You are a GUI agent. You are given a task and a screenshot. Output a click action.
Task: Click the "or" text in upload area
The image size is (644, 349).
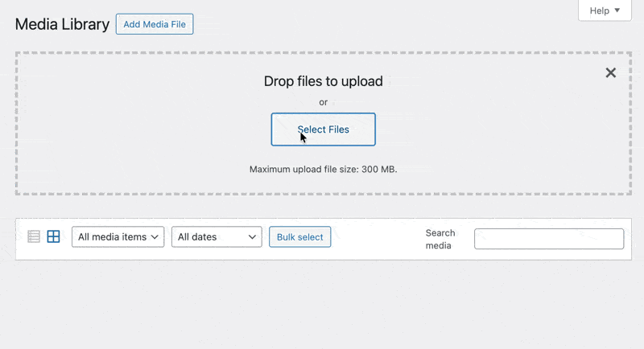point(323,102)
